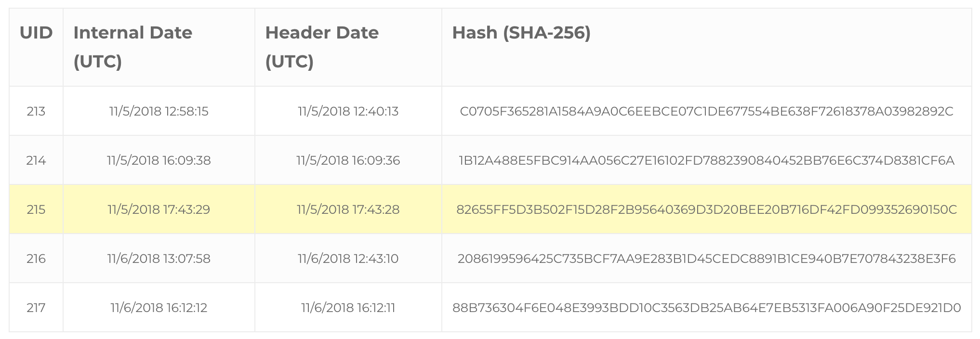Select hash starting with 1B12A488
980x339 pixels.
[707, 160]
